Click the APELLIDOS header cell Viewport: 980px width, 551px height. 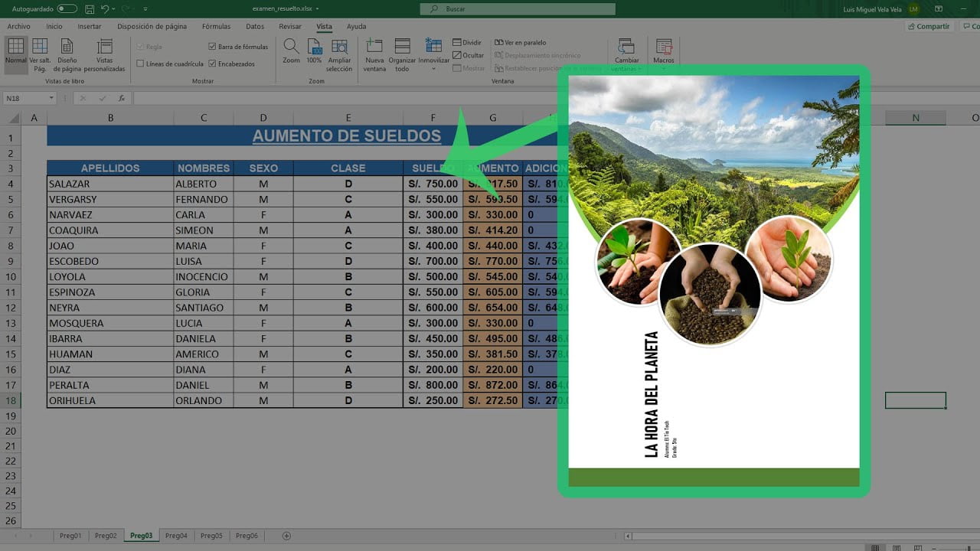(x=110, y=168)
